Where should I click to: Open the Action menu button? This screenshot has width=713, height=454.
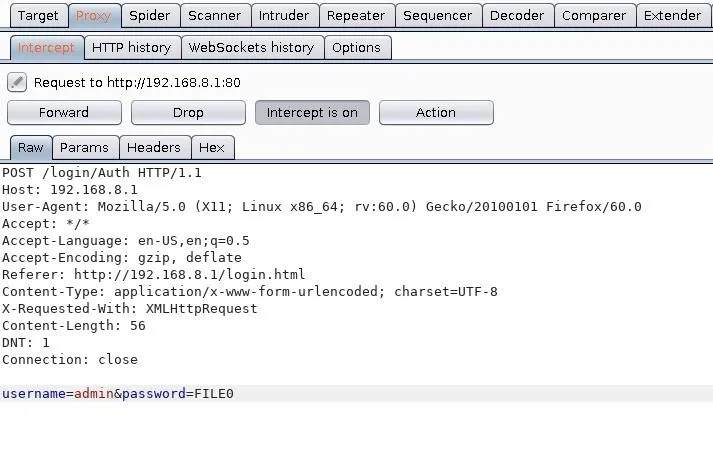(436, 112)
